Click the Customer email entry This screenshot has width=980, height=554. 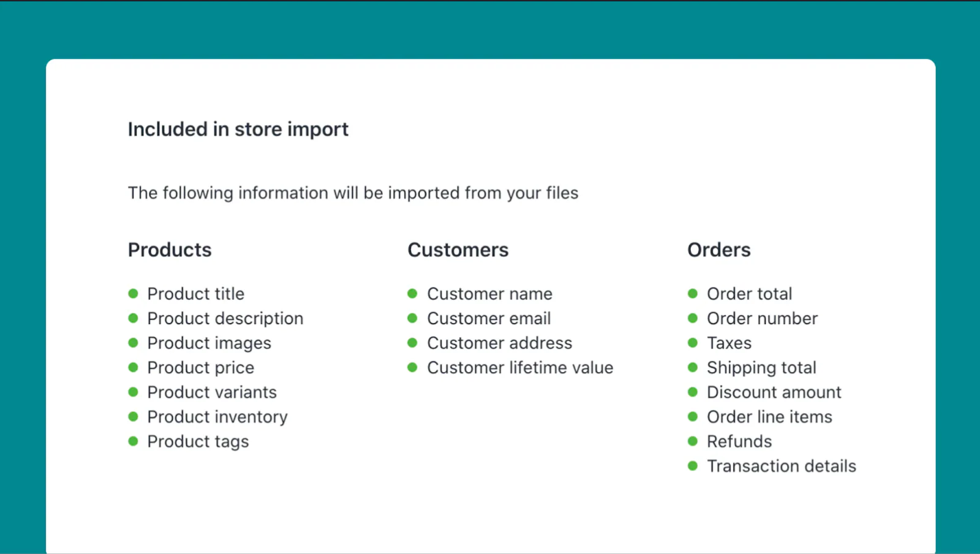tap(488, 318)
